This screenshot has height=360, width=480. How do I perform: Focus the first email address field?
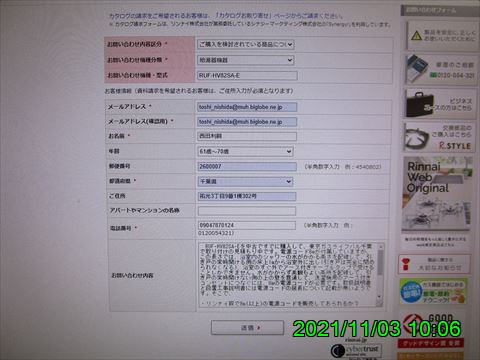tap(247, 107)
